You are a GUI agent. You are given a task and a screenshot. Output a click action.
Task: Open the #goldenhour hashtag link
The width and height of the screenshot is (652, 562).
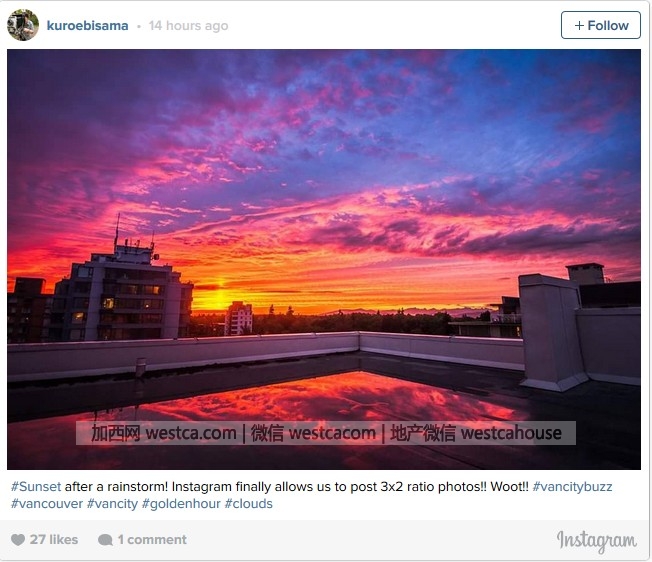click(x=181, y=503)
